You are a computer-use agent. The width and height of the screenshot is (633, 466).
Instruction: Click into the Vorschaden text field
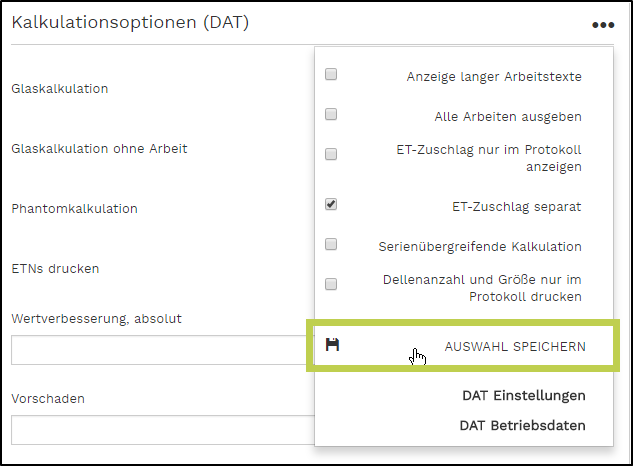pyautogui.click(x=162, y=429)
